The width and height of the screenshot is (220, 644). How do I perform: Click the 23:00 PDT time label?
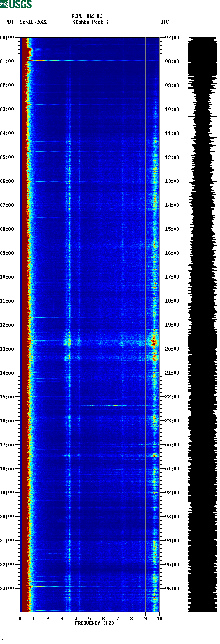click(x=7, y=589)
